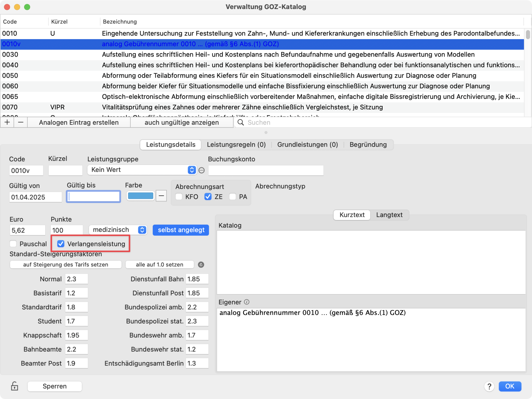532x399 pixels.
Task: Click the Bahnbeamte factor field
Action: pos(76,349)
